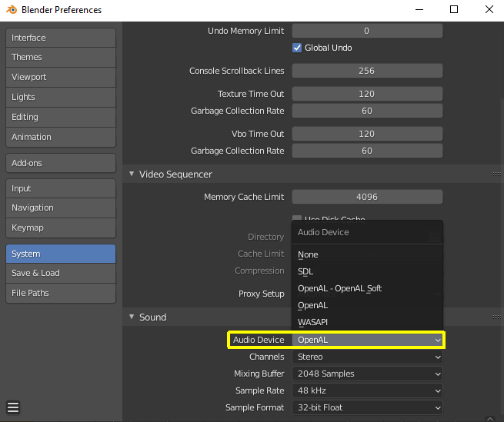Click the Console Scrollback Lines field

click(367, 71)
